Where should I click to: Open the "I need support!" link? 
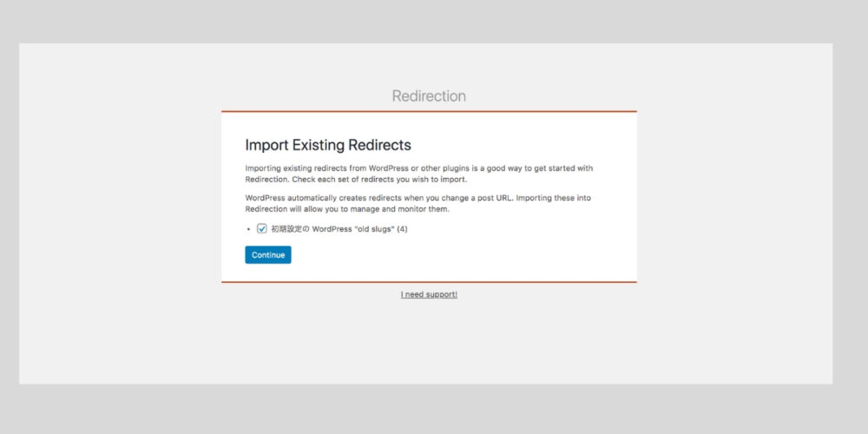point(429,294)
